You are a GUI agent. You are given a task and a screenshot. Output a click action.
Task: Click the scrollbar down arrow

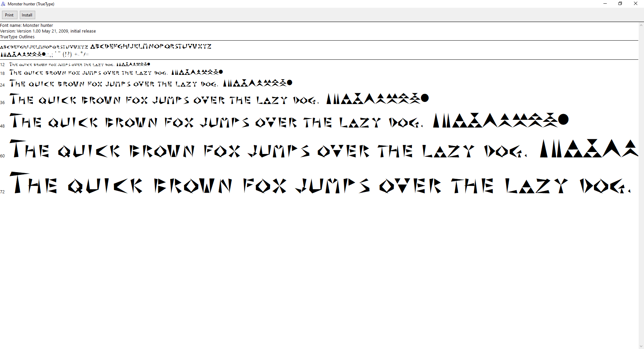[641, 346]
